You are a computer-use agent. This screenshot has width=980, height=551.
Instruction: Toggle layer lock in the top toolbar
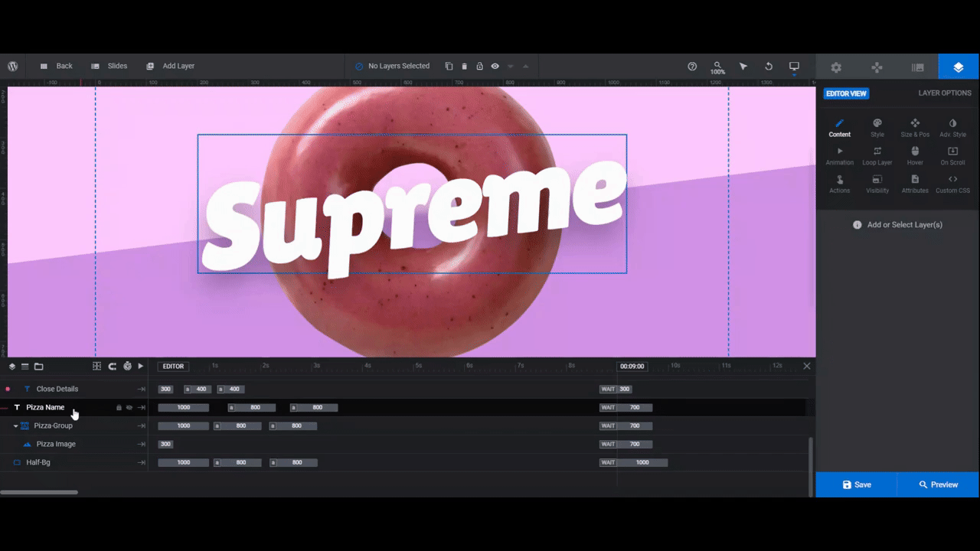click(479, 66)
